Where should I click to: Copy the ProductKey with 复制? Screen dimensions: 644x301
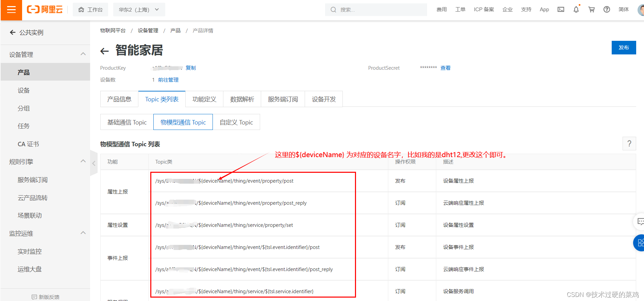coord(191,68)
